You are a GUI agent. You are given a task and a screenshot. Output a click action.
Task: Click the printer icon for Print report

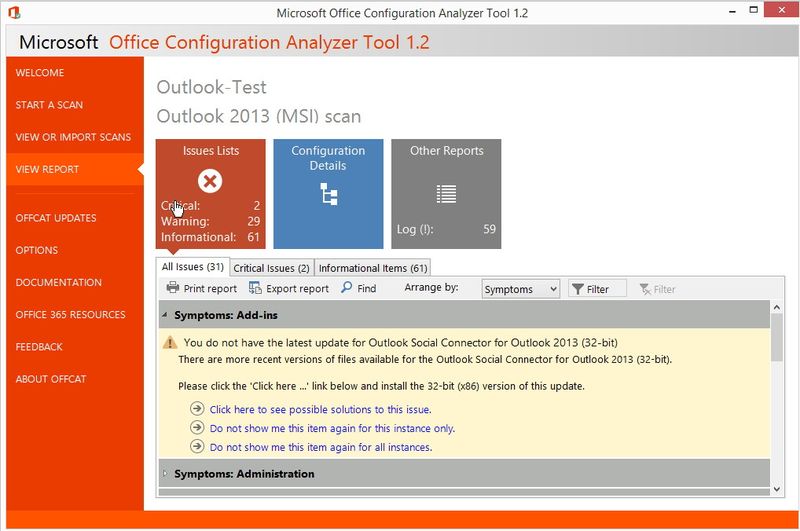[173, 288]
